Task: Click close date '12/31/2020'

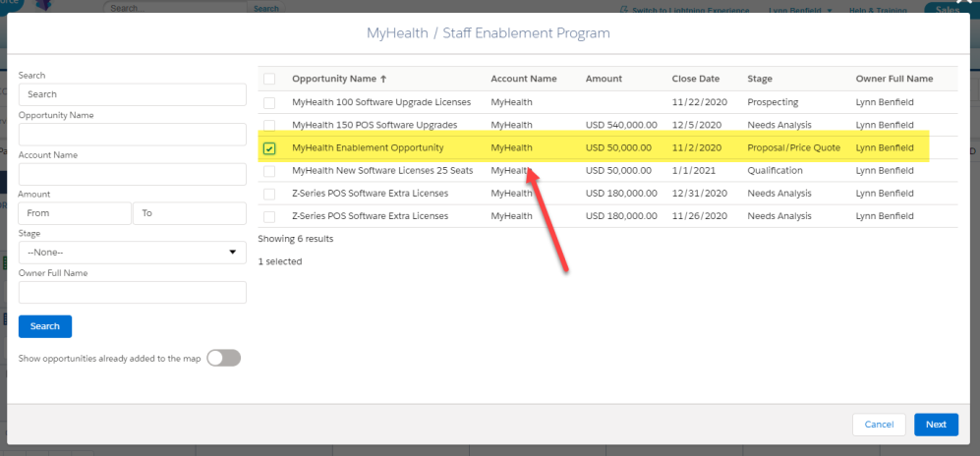Action: pos(700,194)
